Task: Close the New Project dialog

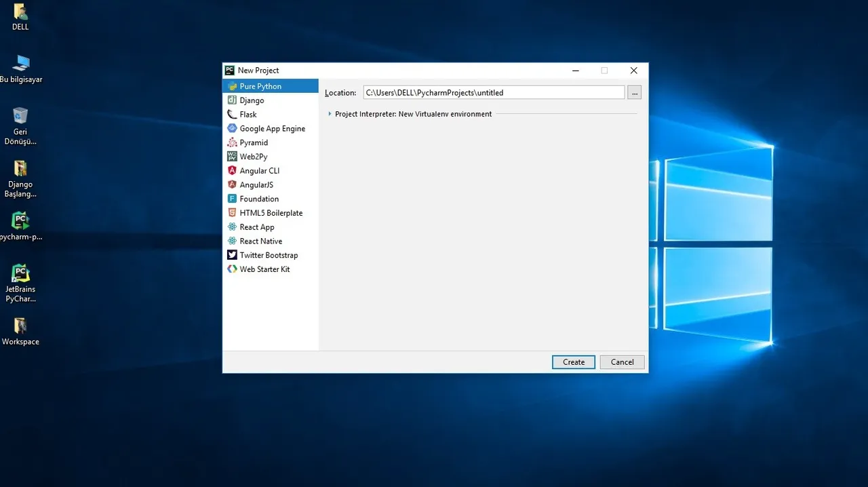Action: click(633, 71)
